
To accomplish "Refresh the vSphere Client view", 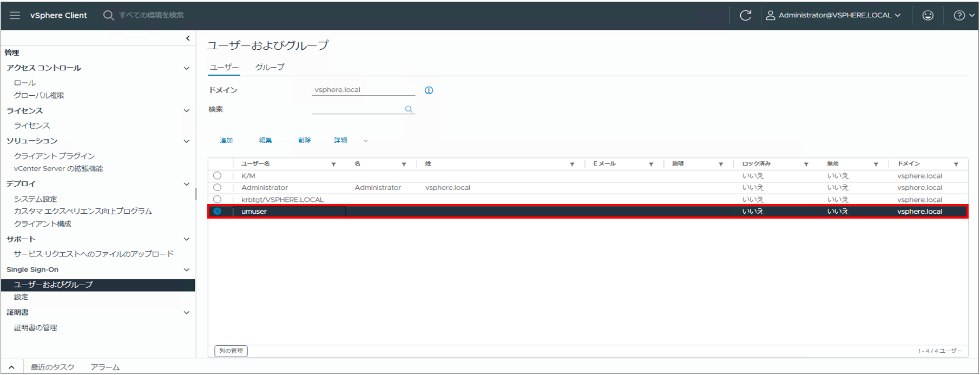I will [x=745, y=15].
